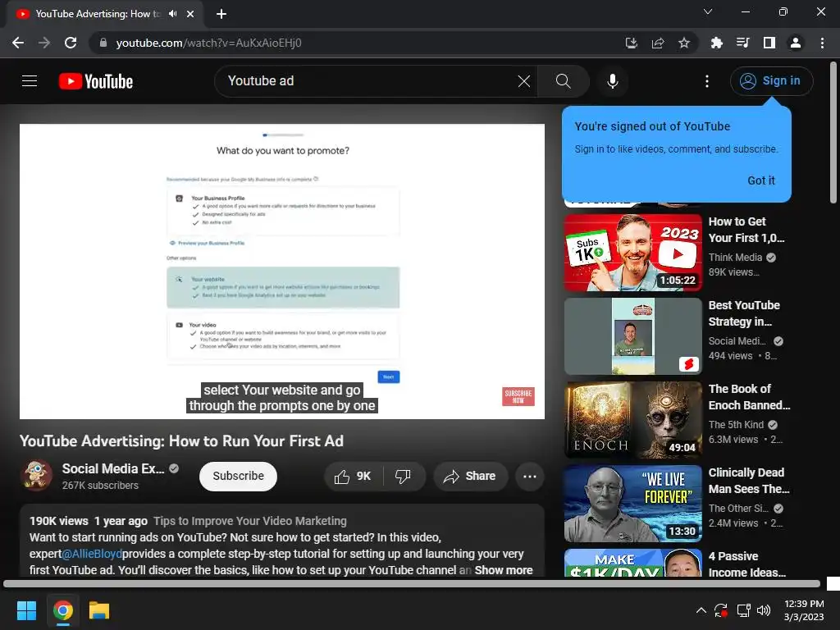
Task: Dismiss the popup with Got it
Action: click(760, 180)
